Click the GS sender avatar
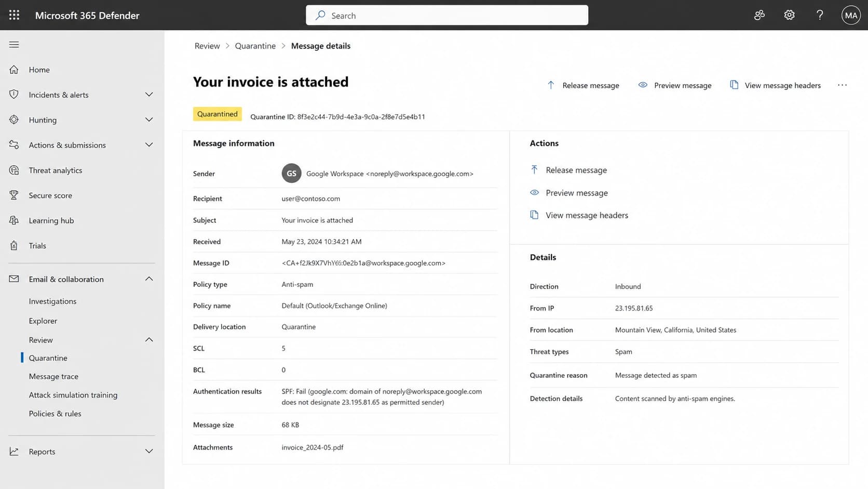The height and width of the screenshot is (489, 868). point(291,173)
